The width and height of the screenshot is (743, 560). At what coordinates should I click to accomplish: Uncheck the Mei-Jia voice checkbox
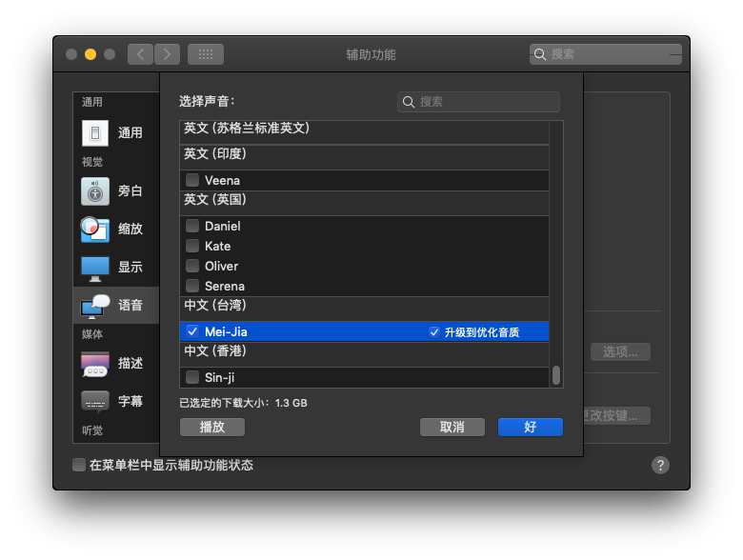[x=192, y=331]
